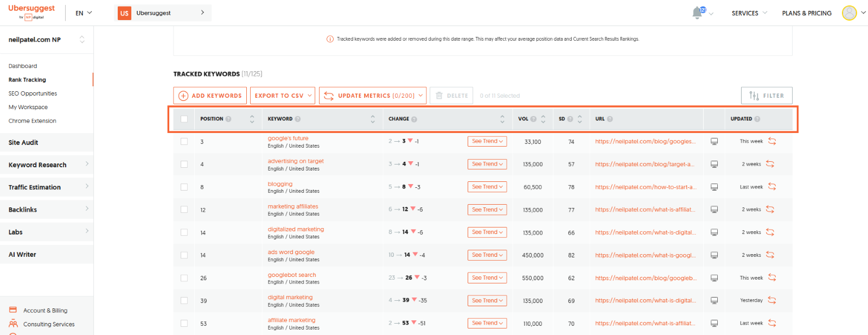Select the digitalized marketing row checkbox
868x335 pixels.
point(184,232)
